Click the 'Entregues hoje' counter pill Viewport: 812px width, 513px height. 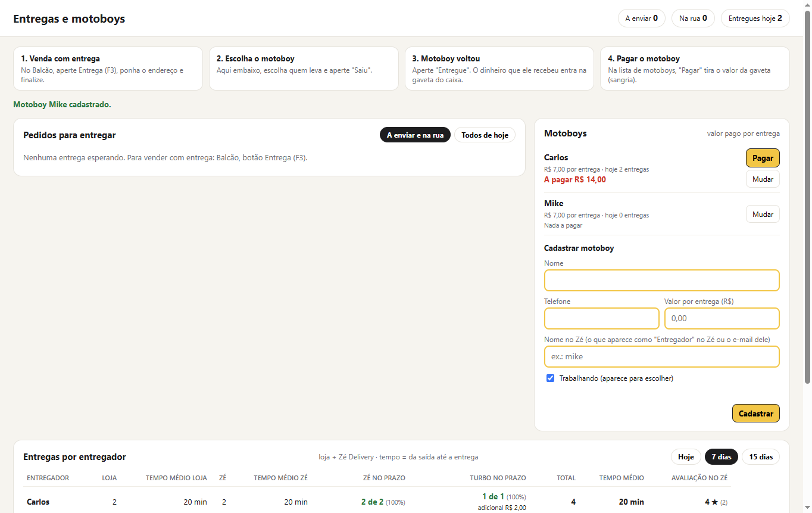point(755,18)
